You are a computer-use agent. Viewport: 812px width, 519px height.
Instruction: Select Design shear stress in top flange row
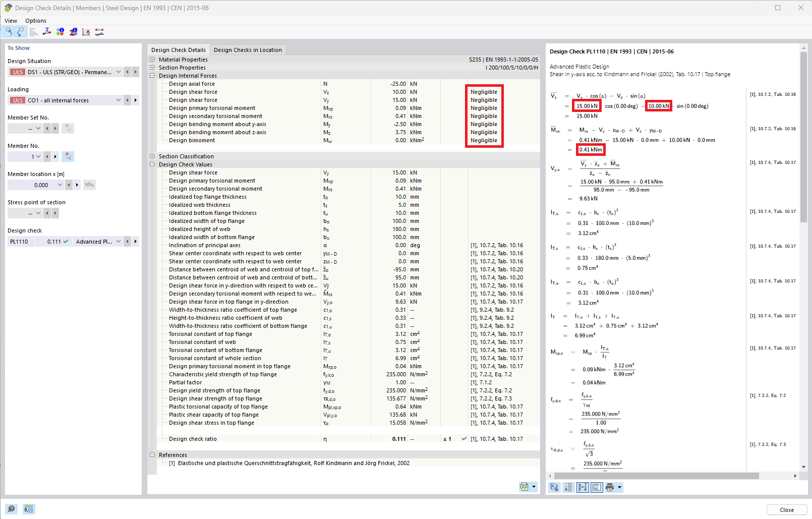[348, 423]
